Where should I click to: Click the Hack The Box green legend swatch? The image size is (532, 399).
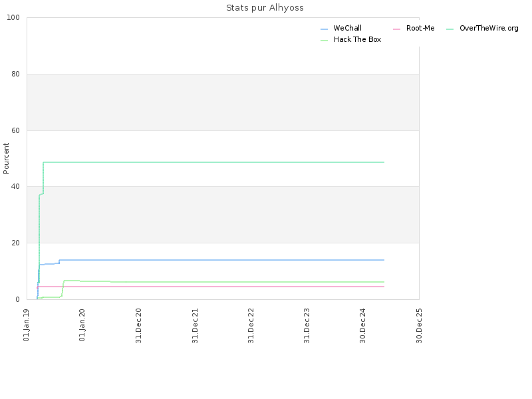click(324, 41)
